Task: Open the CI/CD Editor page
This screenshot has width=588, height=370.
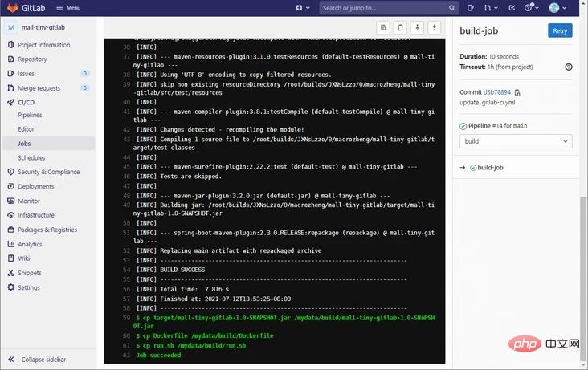Action: (26, 129)
